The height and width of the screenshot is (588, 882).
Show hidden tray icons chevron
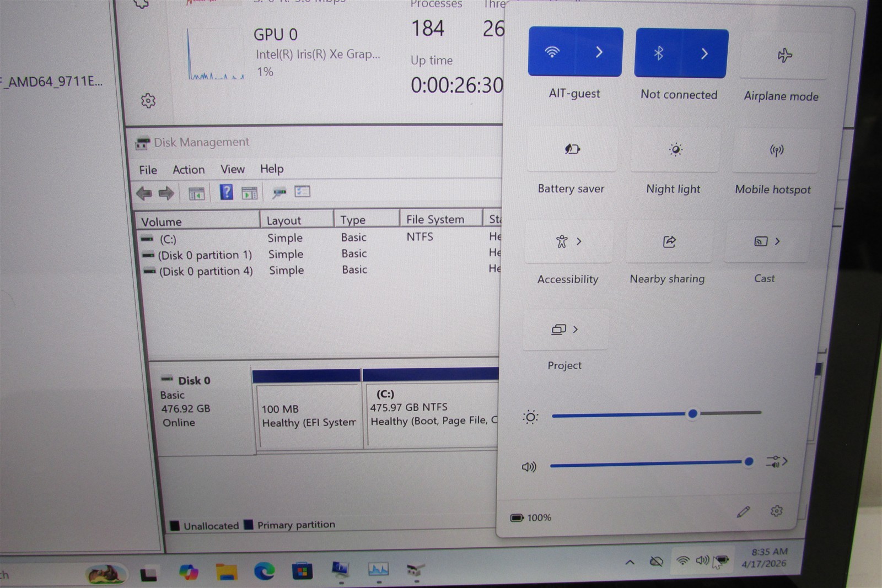click(630, 563)
